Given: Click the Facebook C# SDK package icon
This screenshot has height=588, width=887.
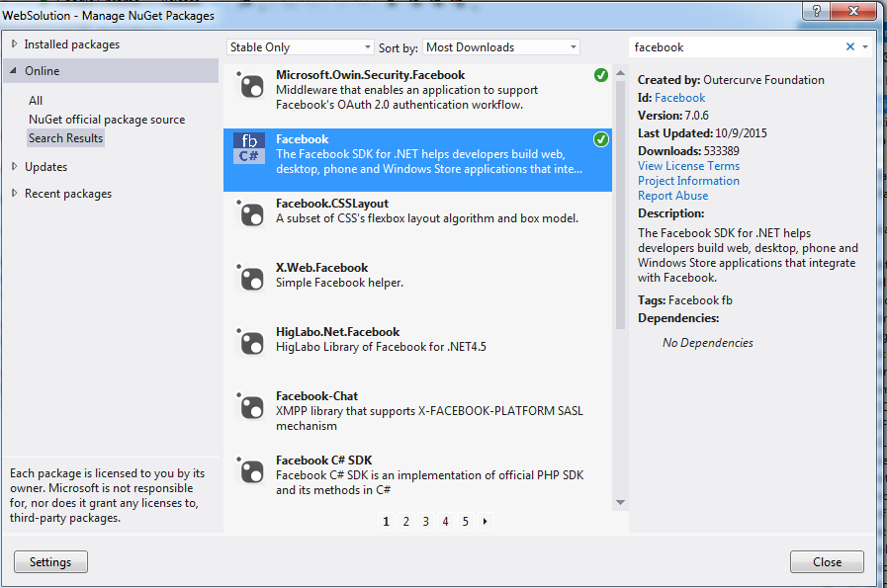Looking at the screenshot, I should point(250,471).
